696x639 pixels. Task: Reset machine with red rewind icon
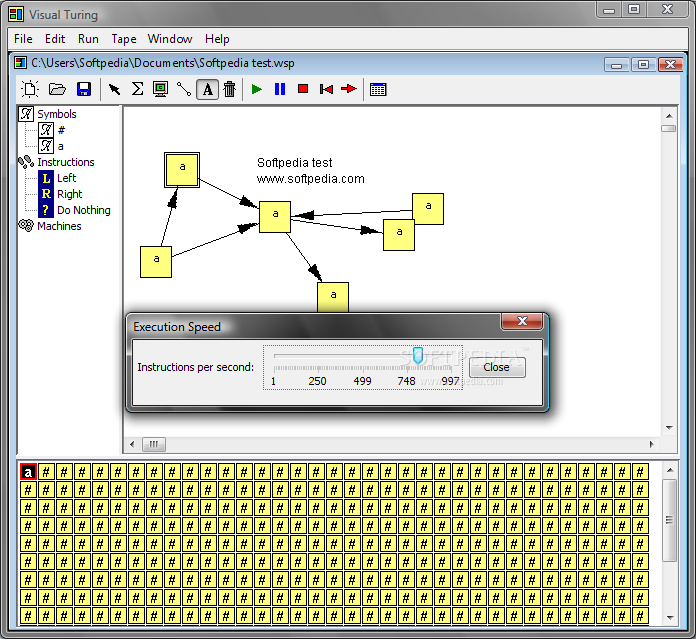point(326,89)
